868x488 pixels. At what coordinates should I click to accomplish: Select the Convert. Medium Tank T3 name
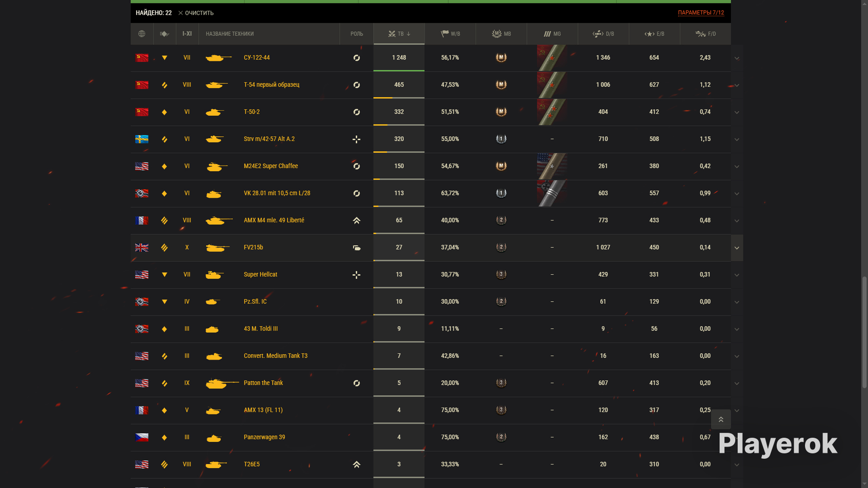(276, 356)
